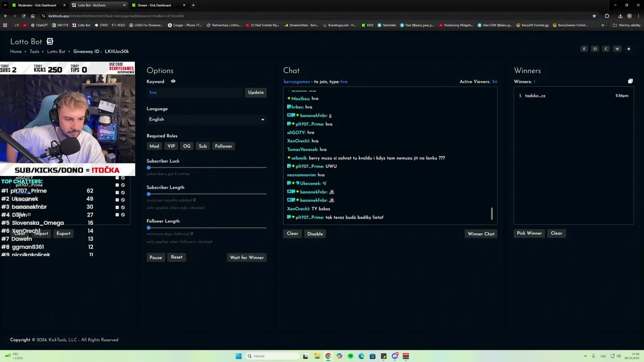
Task: Open browser downloads icon
Action: point(620,16)
